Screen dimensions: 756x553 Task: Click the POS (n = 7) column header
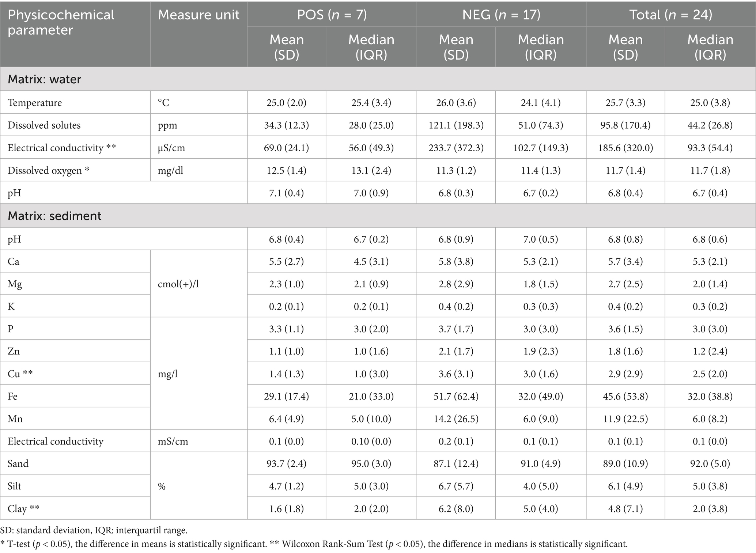332,15
